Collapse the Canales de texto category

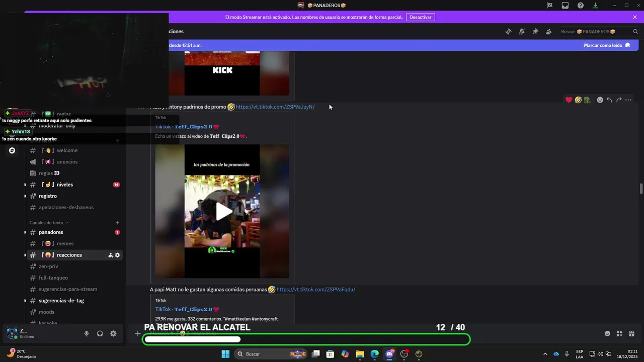pyautogui.click(x=49, y=223)
